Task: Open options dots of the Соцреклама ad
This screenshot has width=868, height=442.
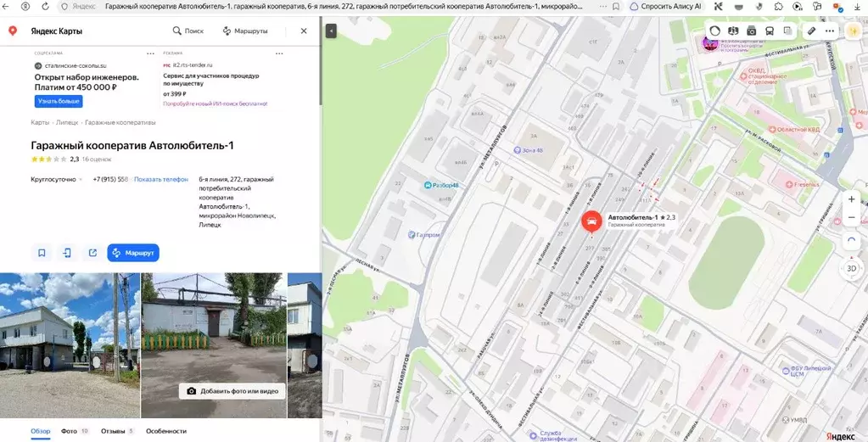Action: tap(150, 53)
